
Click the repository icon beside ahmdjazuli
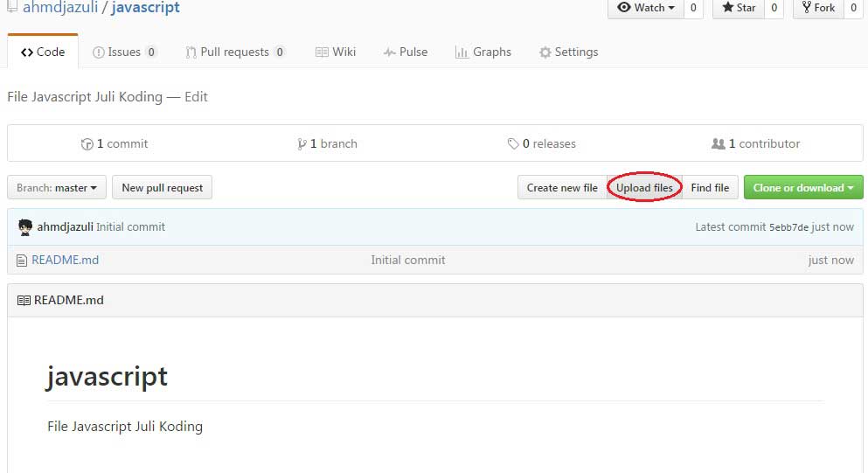click(x=11, y=7)
